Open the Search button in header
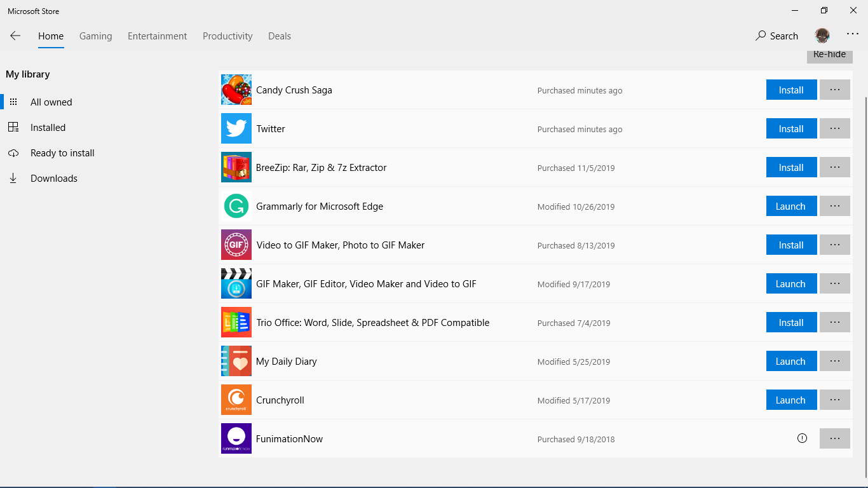Screen dimensions: 868x488 (x=776, y=36)
